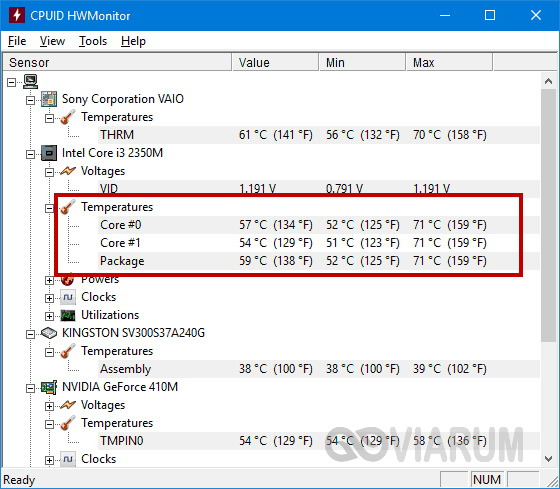Expand the Utilizations node
The width and height of the screenshot is (560, 489).
click(49, 316)
